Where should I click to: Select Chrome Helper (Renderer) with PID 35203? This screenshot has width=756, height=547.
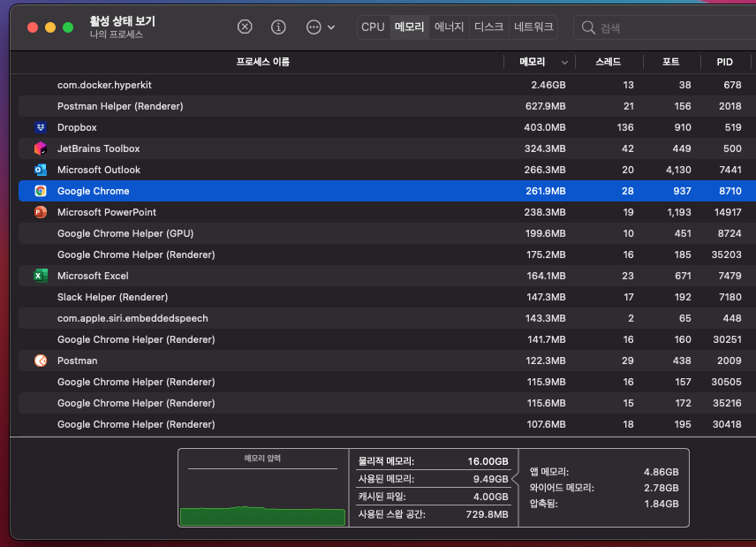[x=387, y=255]
